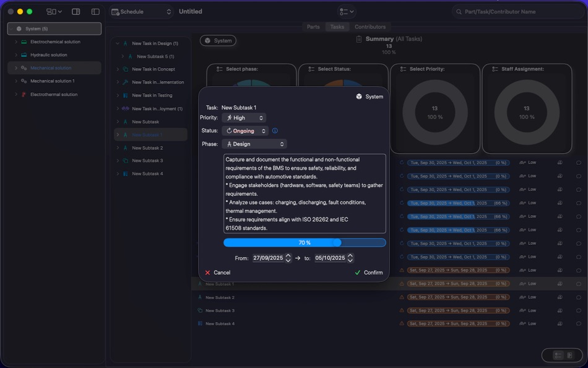
Task: Click warning triangle in New Subtask 4 row
Action: [x=402, y=323]
